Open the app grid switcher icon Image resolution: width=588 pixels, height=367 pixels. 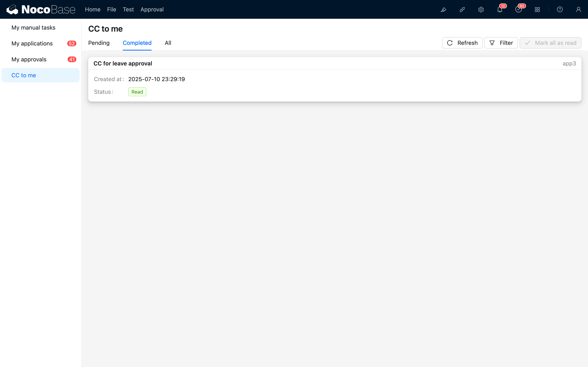coord(537,9)
